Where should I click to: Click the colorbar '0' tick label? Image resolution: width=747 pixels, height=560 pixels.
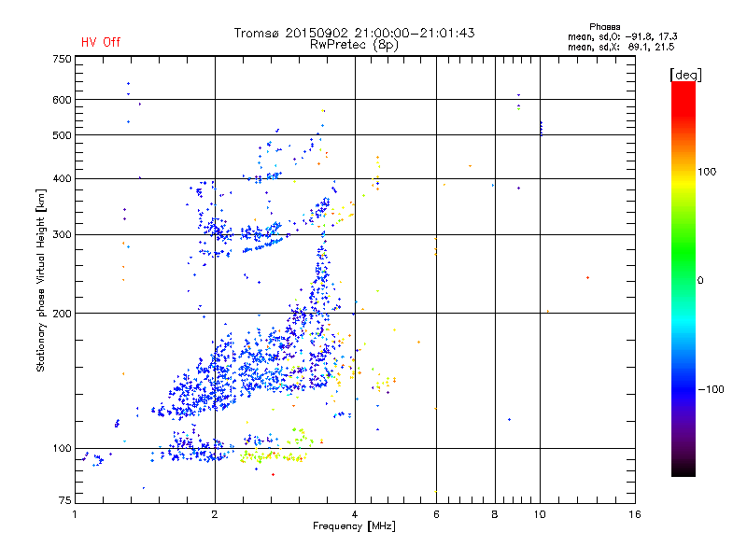[x=700, y=281]
